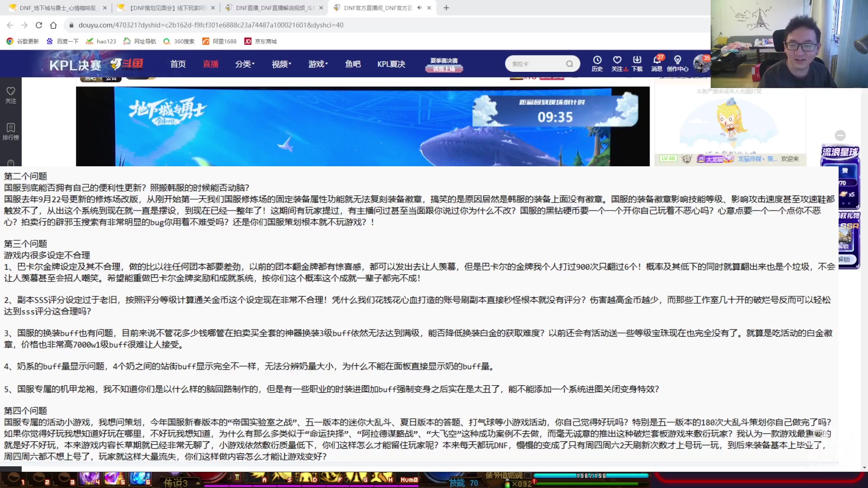Select the 直播 navigation item
The image size is (868, 488).
tap(210, 64)
